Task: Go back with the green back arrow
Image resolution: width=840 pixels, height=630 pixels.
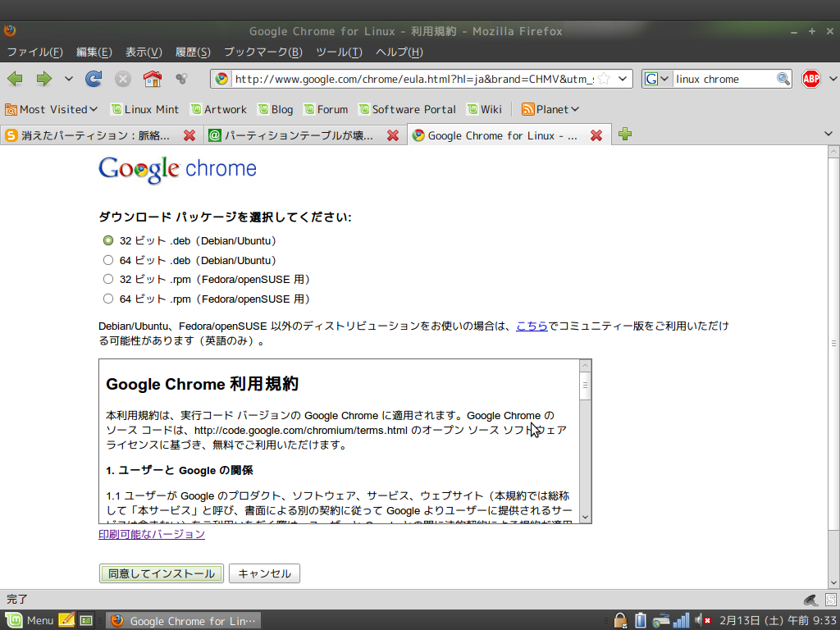Action: coord(15,80)
